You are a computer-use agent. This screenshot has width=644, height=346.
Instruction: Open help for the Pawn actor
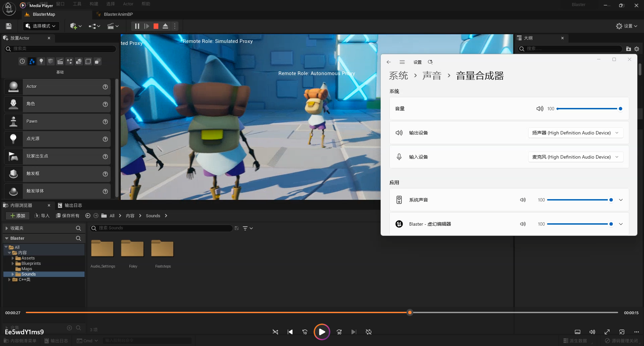point(105,122)
